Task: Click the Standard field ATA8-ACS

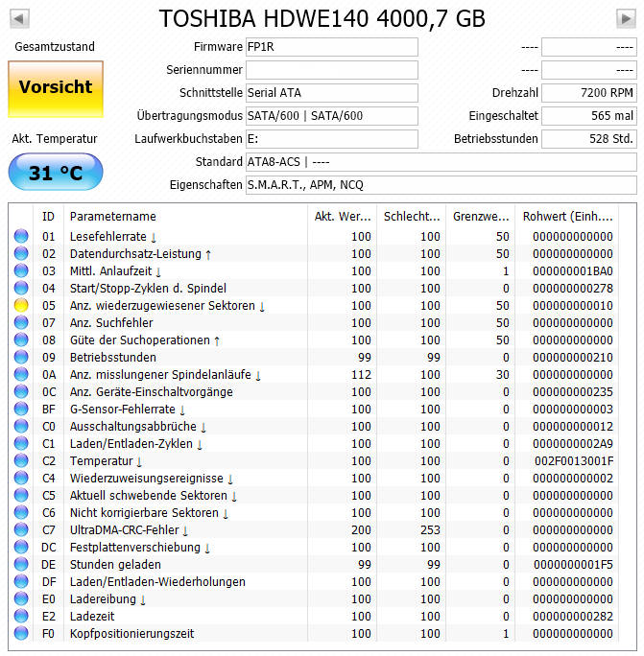Action: pos(441,162)
